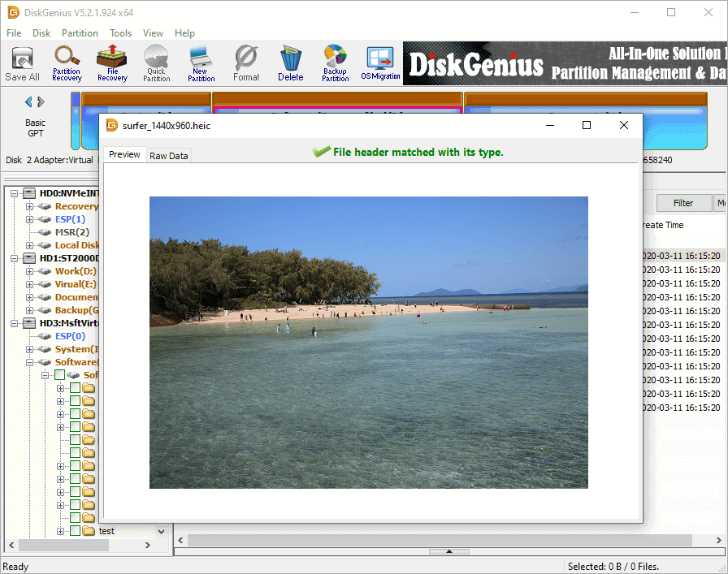Click the surfer beach image preview

[368, 342]
